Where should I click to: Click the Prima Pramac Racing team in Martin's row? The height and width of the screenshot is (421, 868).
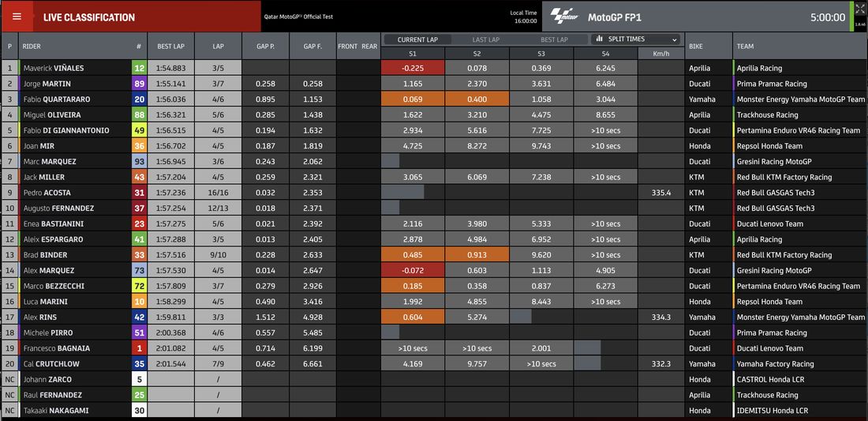coord(771,84)
